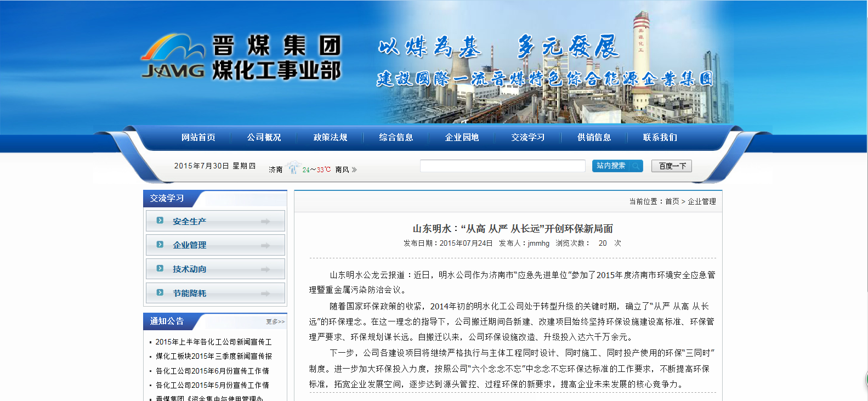Focus the site search input box
This screenshot has width=868, height=401.
(x=503, y=166)
